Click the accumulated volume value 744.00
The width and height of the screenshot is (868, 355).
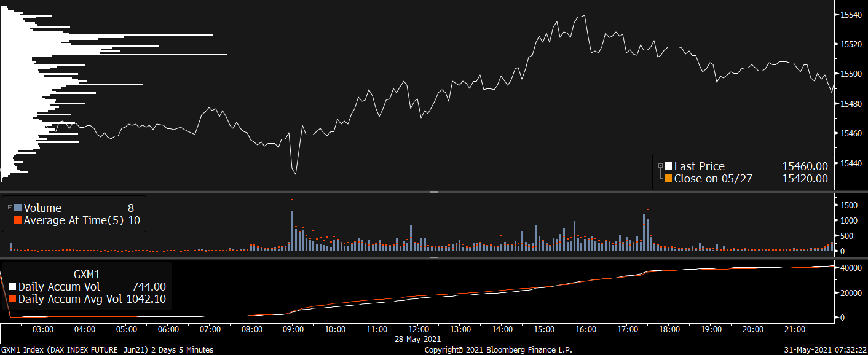[149, 287]
